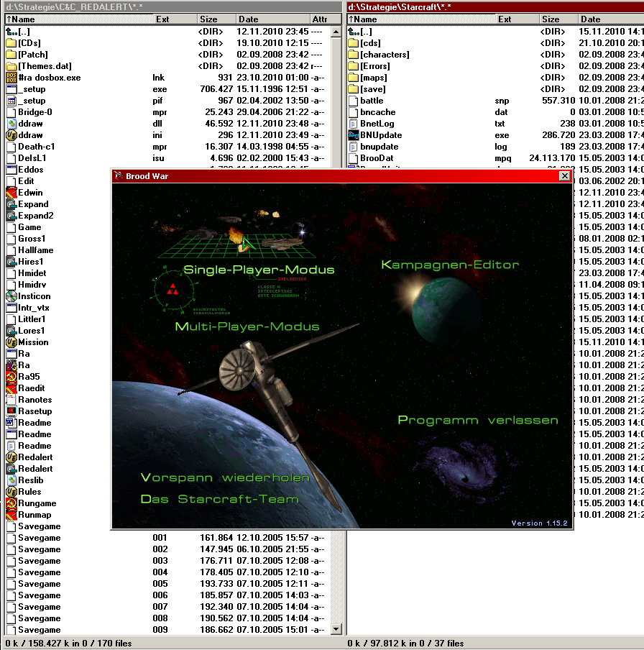Open the [CDs] folder icon in left panel
This screenshot has width=644, height=650.
click(11, 43)
